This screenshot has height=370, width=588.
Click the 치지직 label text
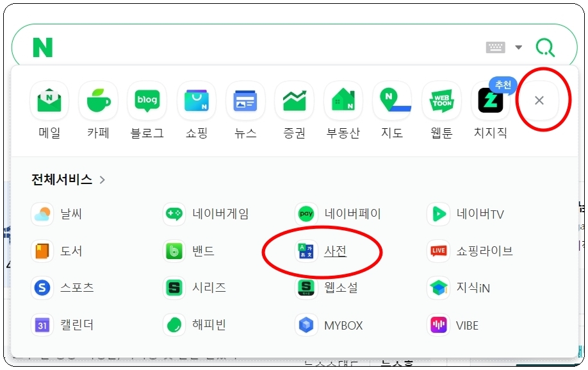[x=491, y=133]
